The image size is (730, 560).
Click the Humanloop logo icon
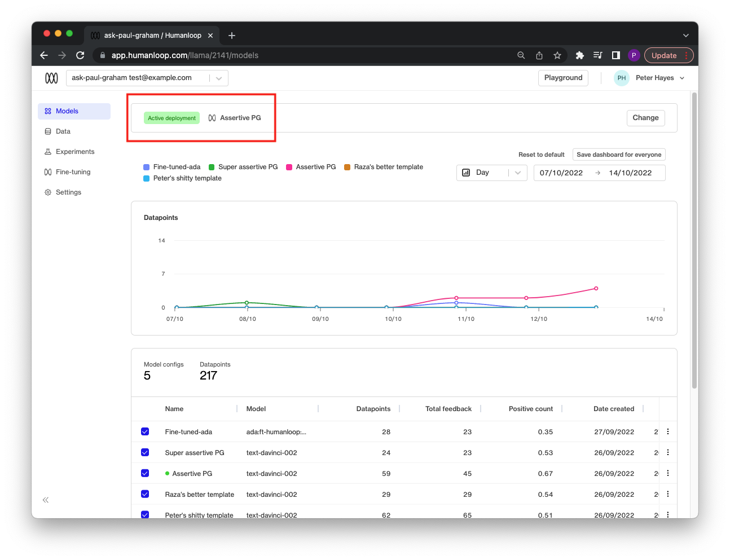[51, 78]
